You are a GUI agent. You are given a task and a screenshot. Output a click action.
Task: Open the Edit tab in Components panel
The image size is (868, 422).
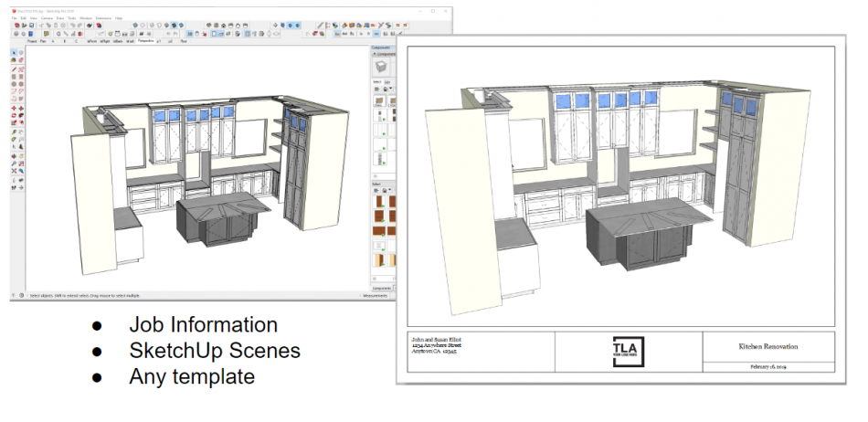click(x=389, y=81)
